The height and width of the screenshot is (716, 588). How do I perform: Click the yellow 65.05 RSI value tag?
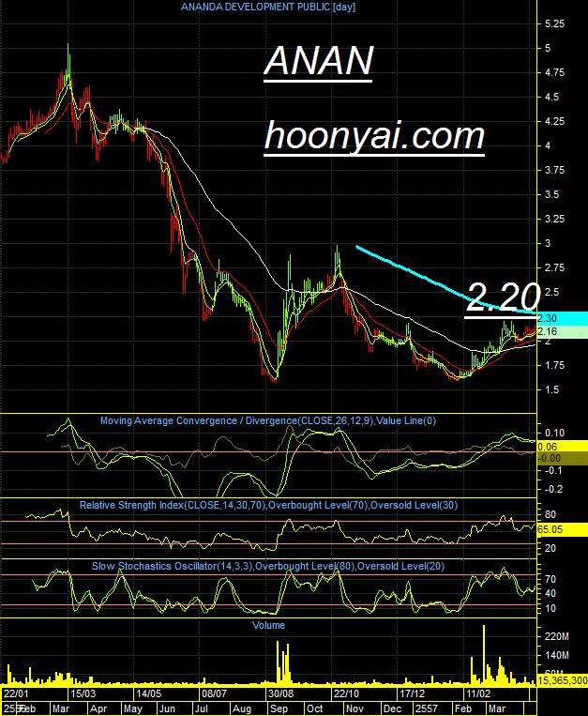[562, 529]
